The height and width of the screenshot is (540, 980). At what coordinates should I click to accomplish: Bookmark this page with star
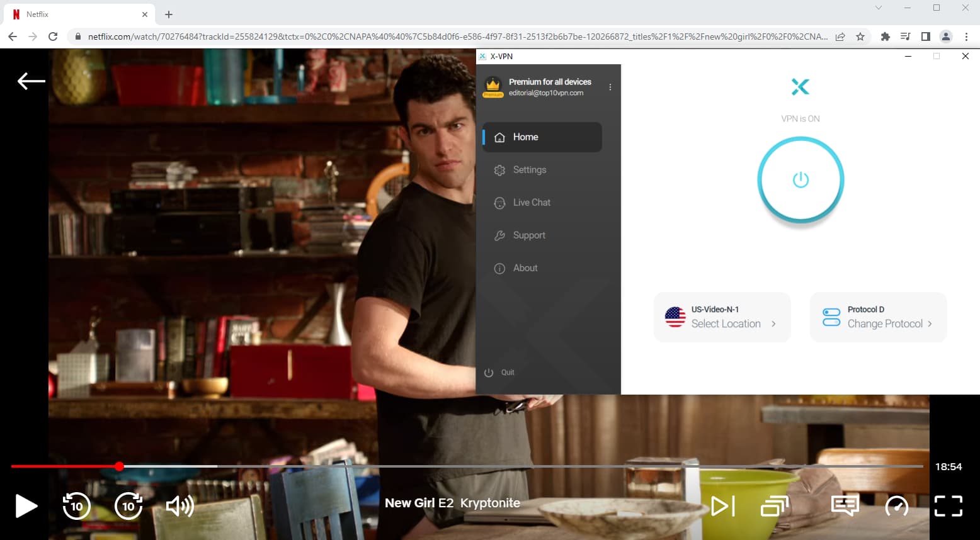tap(860, 37)
